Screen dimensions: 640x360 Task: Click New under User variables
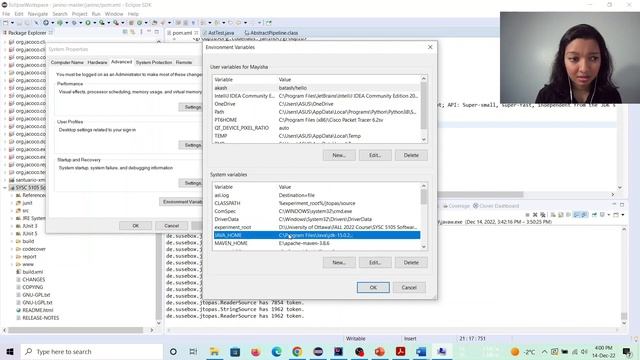(339, 155)
